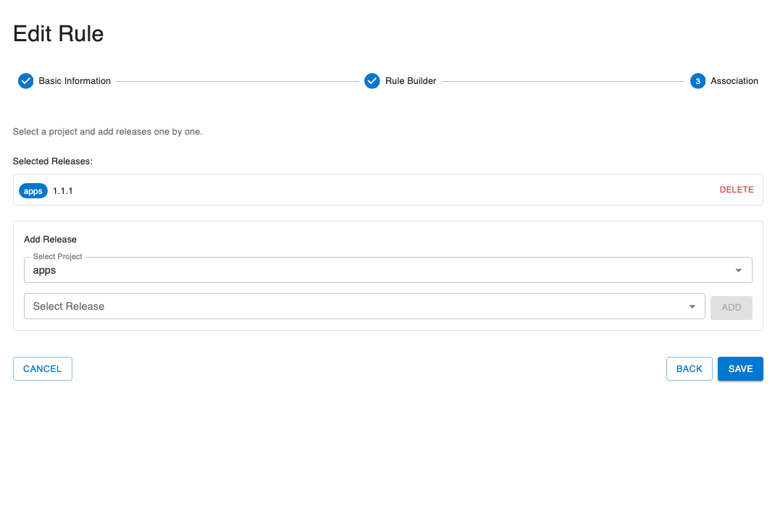Click the Basic Information completed checkmark icon
The image size is (775, 532).
(x=25, y=81)
